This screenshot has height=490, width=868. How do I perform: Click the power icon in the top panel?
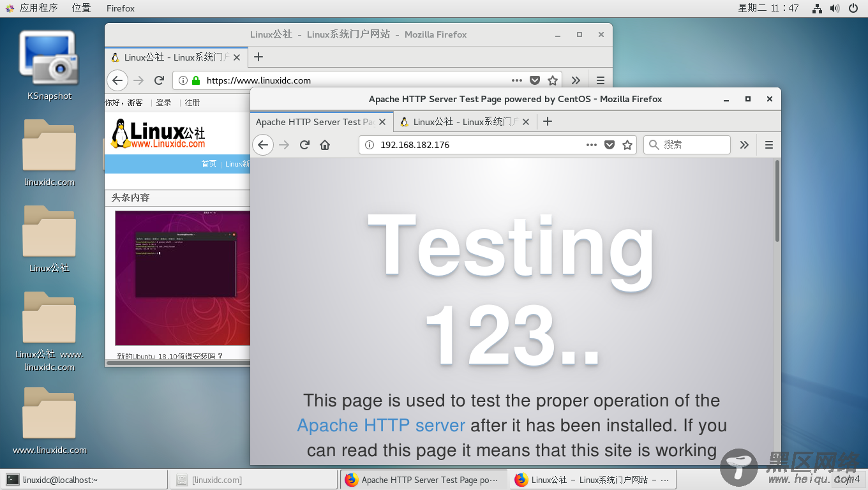point(853,8)
